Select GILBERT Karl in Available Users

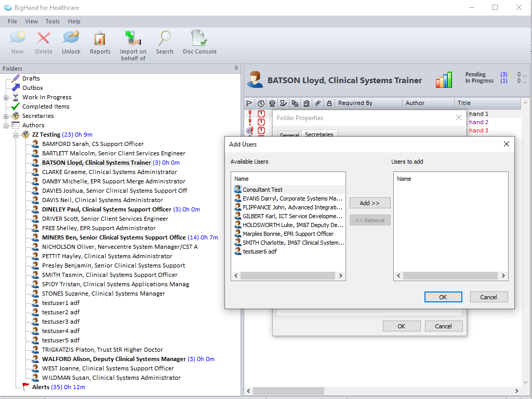[x=289, y=216]
